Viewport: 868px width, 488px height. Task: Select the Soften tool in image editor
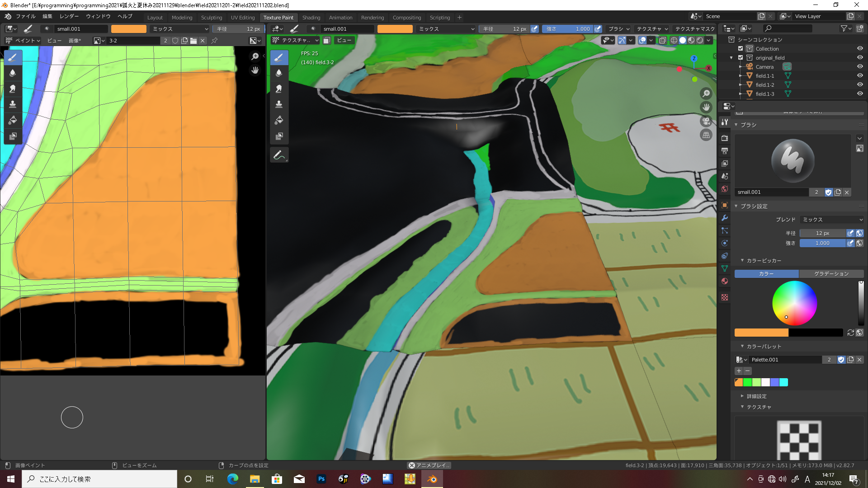point(13,73)
